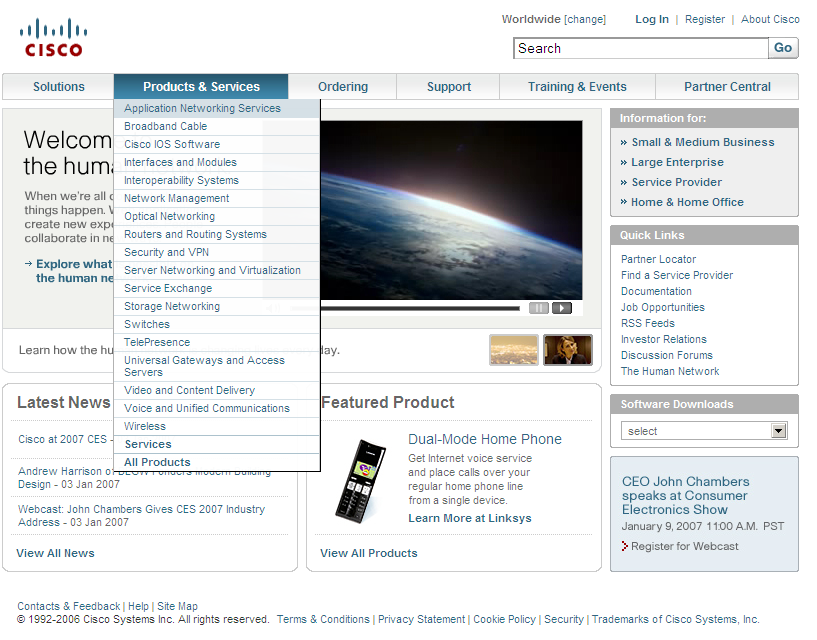This screenshot has width=817, height=640.
Task: Select the woman video thumbnail
Action: [568, 350]
